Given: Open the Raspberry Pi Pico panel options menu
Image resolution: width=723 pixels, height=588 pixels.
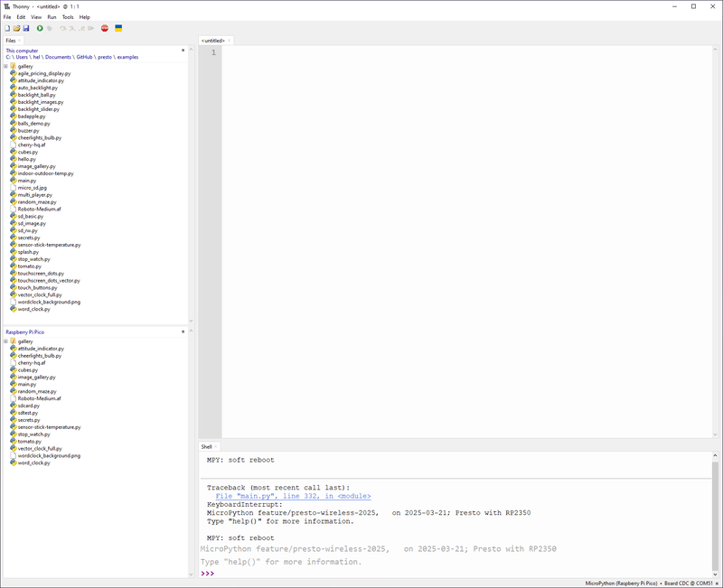Looking at the screenshot, I should click(183, 331).
